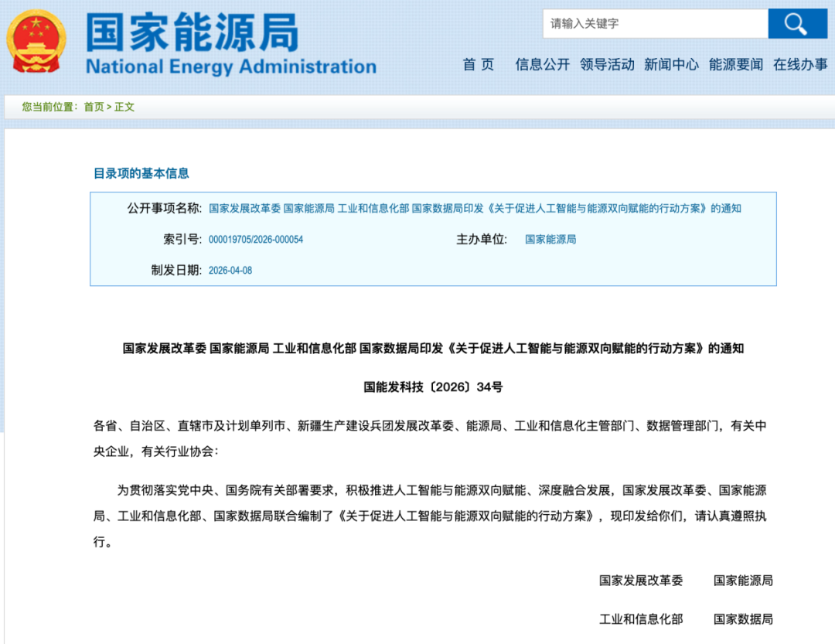Click the 主办单位 label
The height and width of the screenshot is (644, 835).
coord(482,240)
